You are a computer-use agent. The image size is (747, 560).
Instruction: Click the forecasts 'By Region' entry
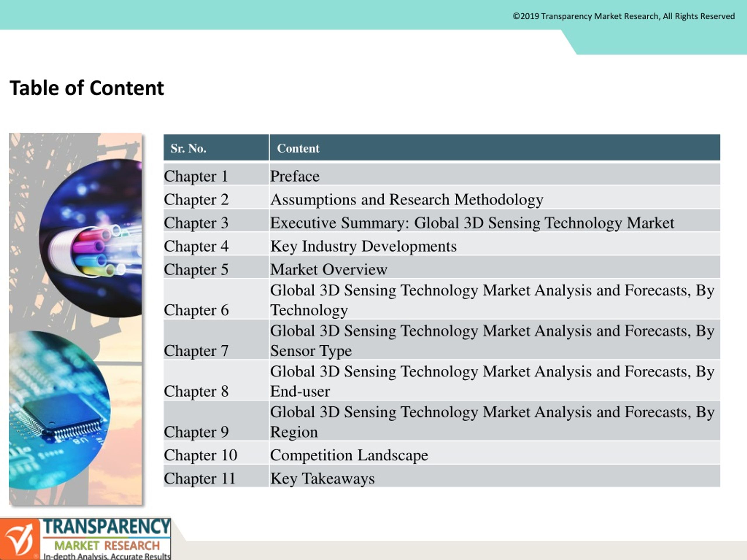click(x=492, y=422)
